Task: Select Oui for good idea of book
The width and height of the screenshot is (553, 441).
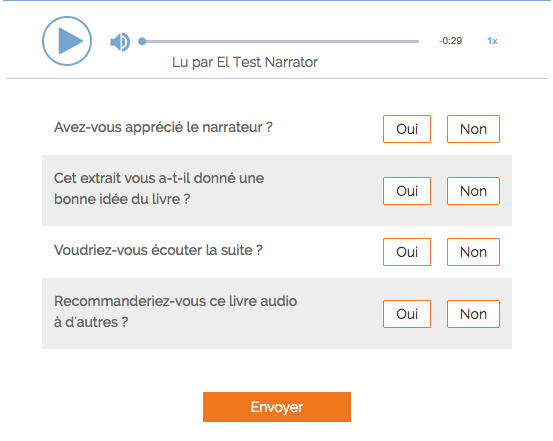Action: point(407,191)
